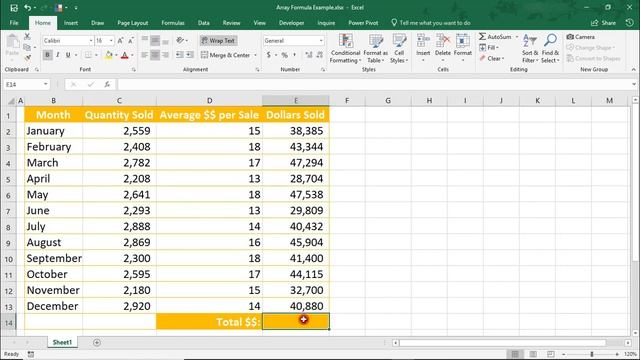Click the Insert Function fx icon
640x360 pixels.
click(107, 84)
